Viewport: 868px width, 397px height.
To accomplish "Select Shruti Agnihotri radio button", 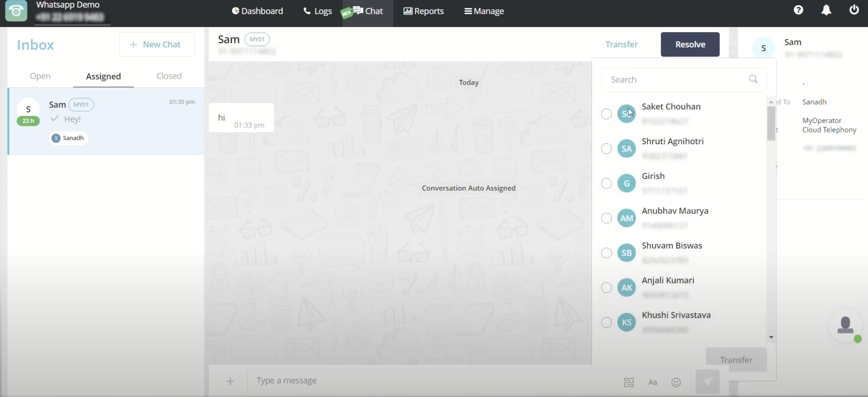I will click(x=606, y=148).
